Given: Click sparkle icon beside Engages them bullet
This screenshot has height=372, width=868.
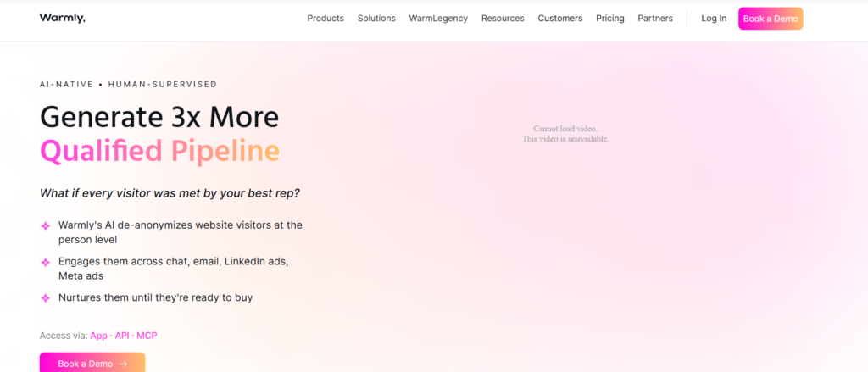Looking at the screenshot, I should (46, 262).
